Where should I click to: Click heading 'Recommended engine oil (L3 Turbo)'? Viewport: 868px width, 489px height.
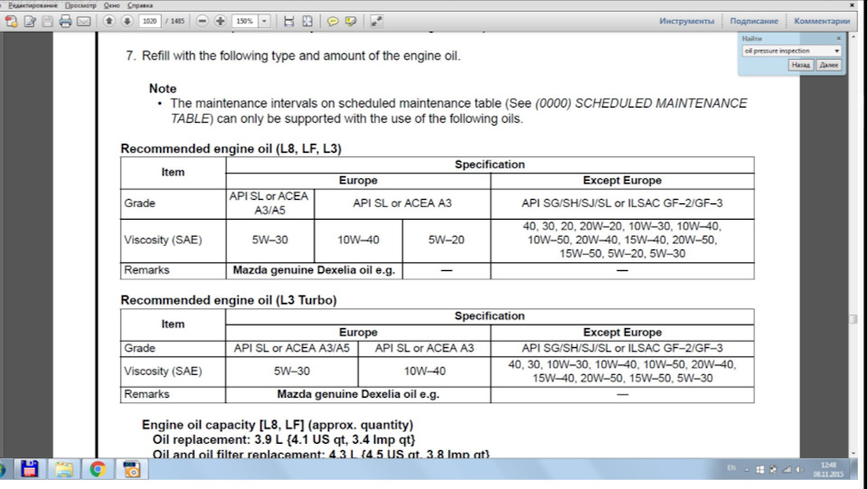pos(229,300)
